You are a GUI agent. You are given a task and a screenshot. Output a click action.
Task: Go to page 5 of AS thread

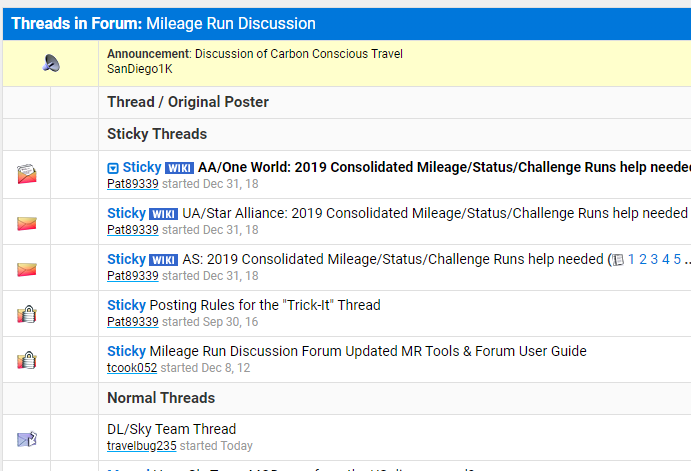677,259
